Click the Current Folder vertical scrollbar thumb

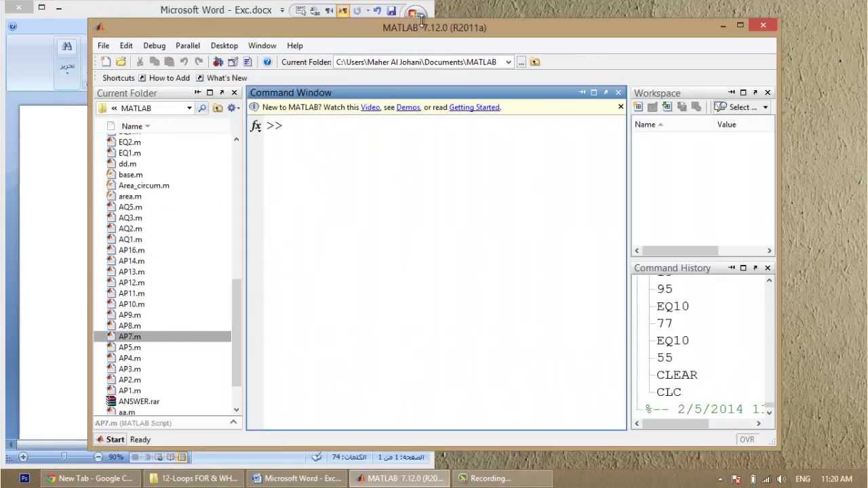236,333
